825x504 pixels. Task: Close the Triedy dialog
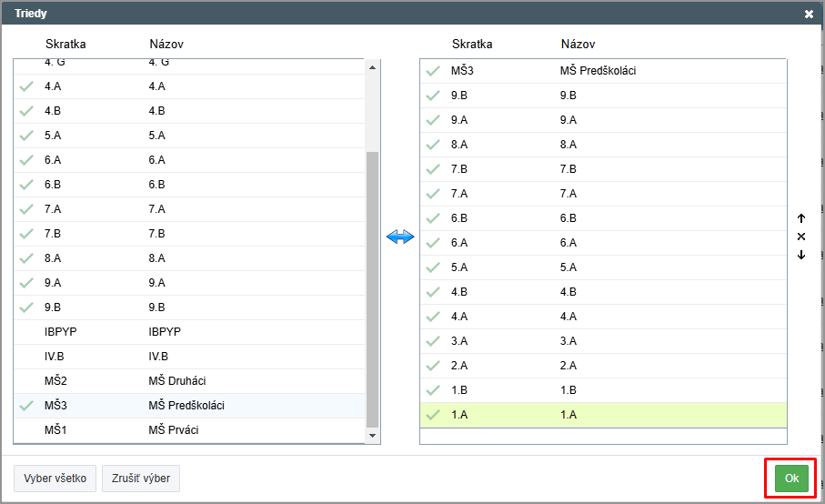(x=809, y=15)
